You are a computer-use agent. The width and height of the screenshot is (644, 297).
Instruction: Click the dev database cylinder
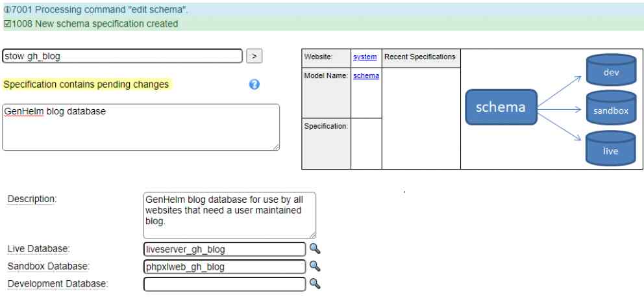tap(611, 70)
